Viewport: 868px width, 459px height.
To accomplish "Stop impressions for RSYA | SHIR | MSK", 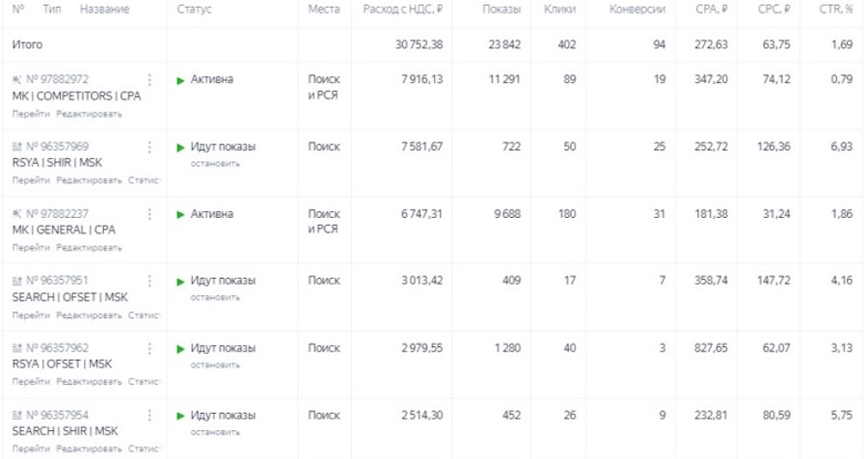I will coord(215,163).
